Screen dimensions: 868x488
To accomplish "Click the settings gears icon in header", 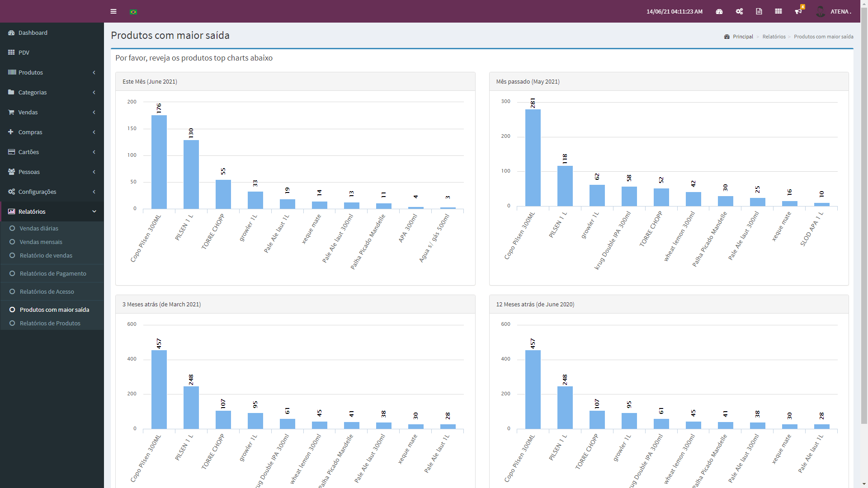I will (739, 11).
